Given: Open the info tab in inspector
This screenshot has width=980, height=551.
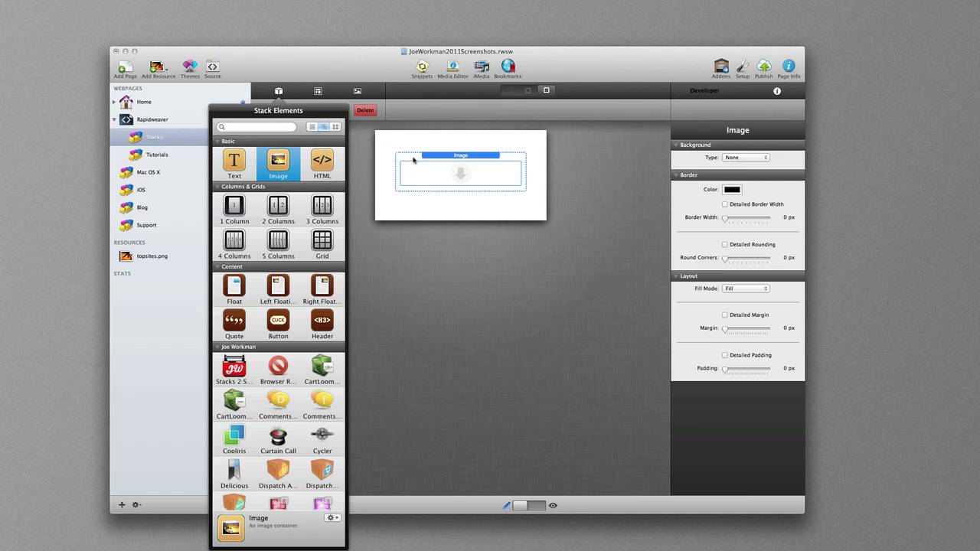Looking at the screenshot, I should pyautogui.click(x=777, y=91).
